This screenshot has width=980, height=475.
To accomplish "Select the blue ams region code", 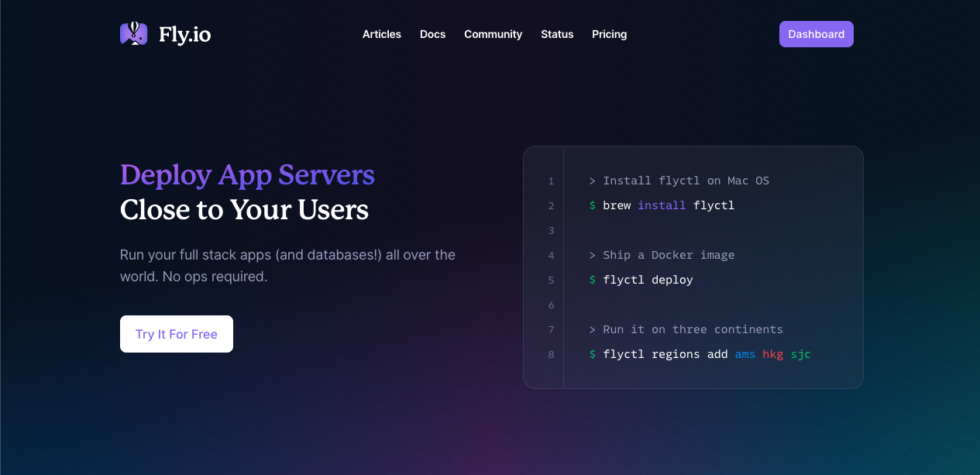I will click(744, 354).
